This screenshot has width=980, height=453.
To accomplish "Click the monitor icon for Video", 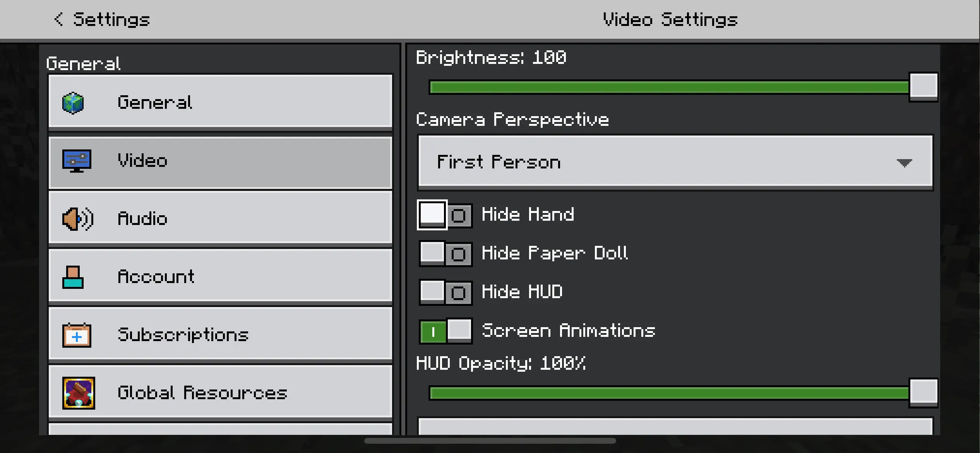I will coord(77,161).
